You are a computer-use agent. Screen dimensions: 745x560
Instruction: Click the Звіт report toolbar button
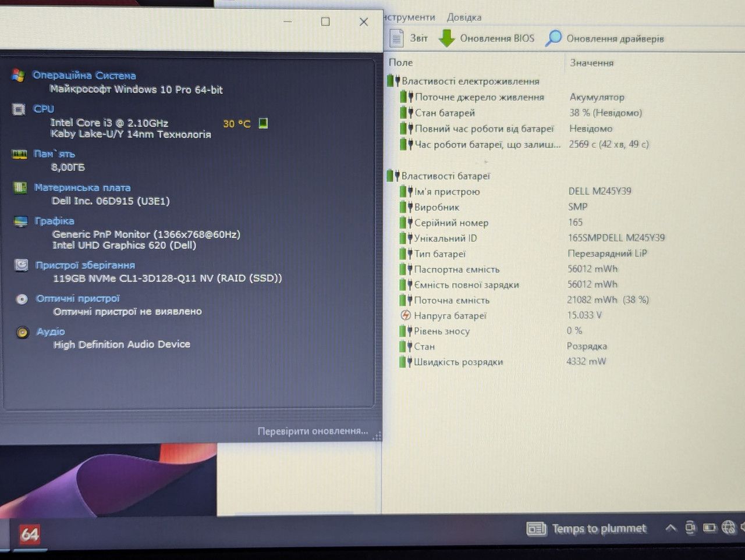[x=409, y=38]
